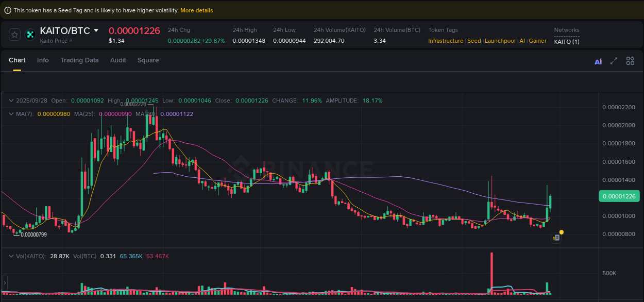
Task: Open the order panel icon near the chart
Action: (557, 238)
